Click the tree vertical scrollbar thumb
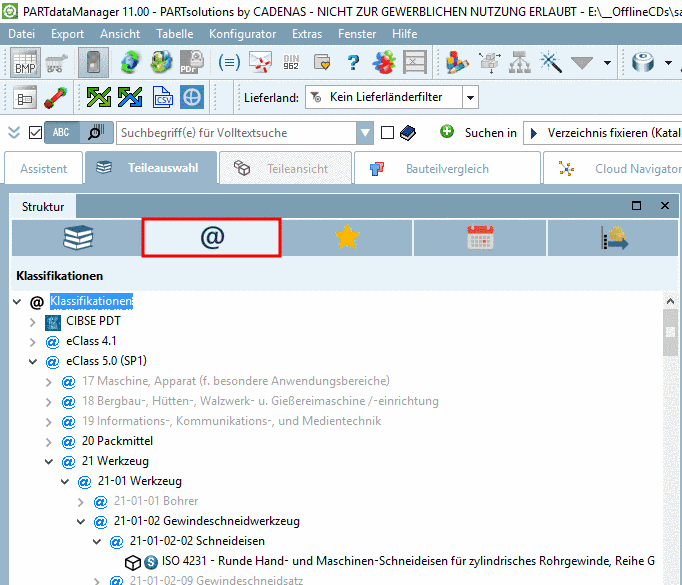 click(x=670, y=333)
